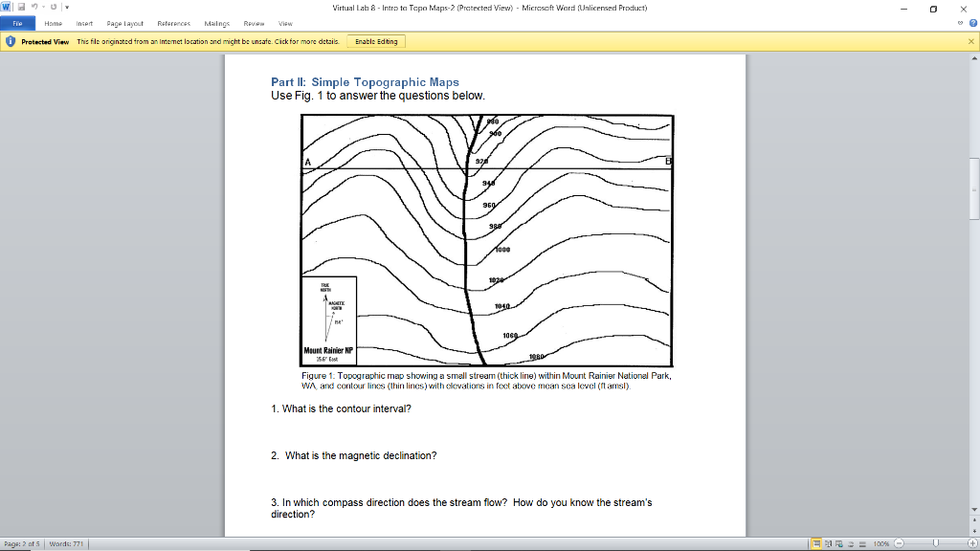Select Print Layout view in status bar
Viewport: 980px width, 551px height.
[816, 542]
